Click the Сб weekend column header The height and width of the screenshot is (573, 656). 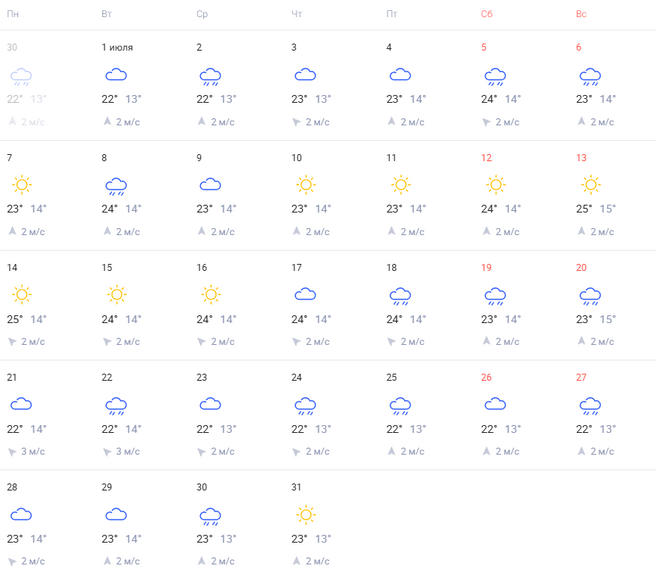point(486,13)
